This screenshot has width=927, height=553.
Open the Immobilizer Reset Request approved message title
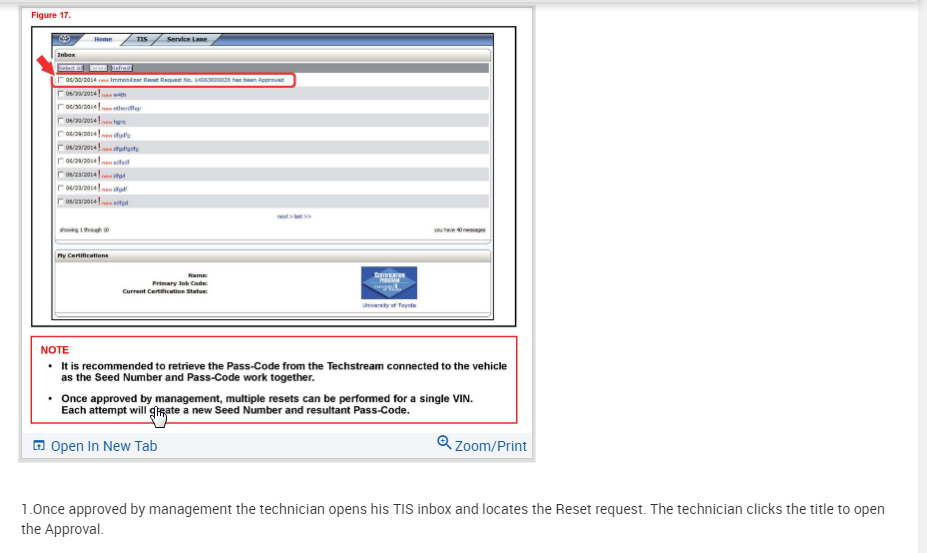point(197,80)
